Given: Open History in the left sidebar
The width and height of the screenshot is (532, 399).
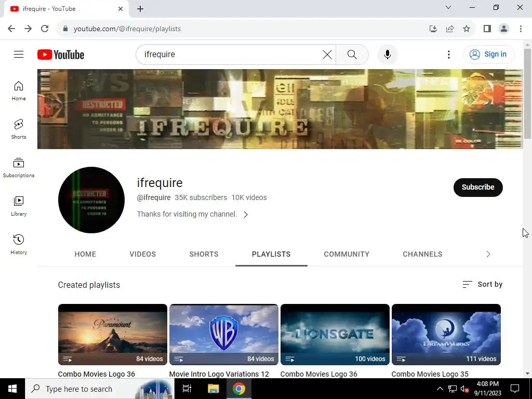Looking at the screenshot, I should coord(19,244).
